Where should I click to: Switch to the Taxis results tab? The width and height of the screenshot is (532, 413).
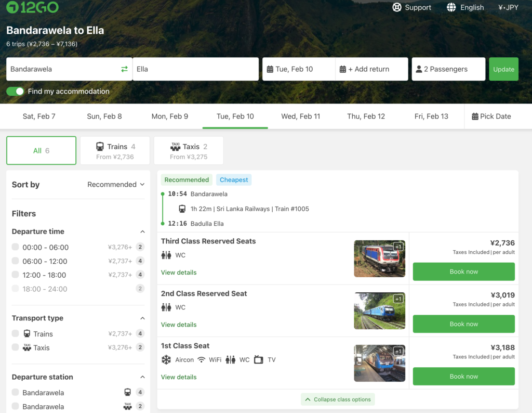(x=189, y=150)
